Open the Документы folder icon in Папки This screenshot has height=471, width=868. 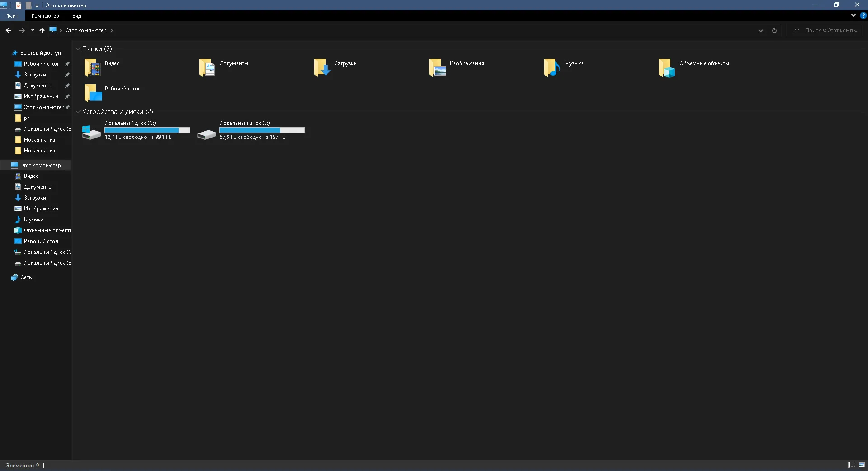pyautogui.click(x=208, y=67)
